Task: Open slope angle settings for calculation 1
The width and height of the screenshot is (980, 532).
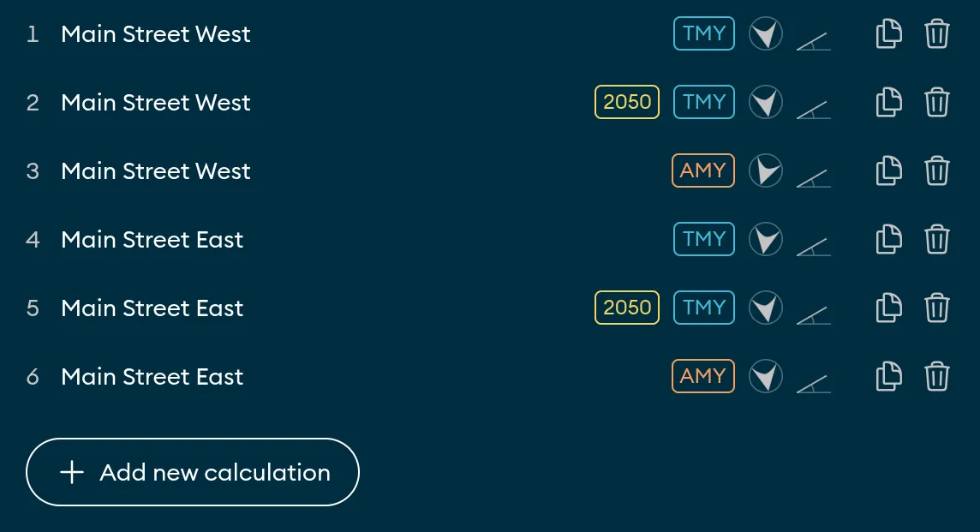Action: pyautogui.click(x=813, y=33)
